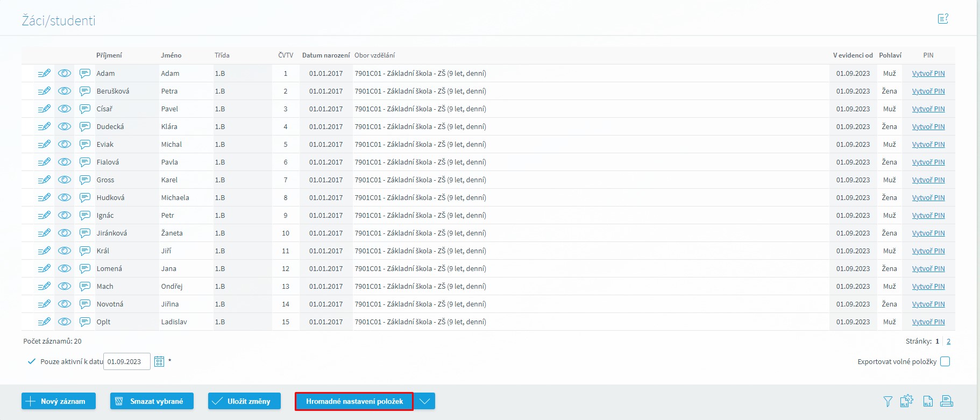Click Vytvoř PIN for Fialová
Image resolution: width=980 pixels, height=420 pixels.
928,162
